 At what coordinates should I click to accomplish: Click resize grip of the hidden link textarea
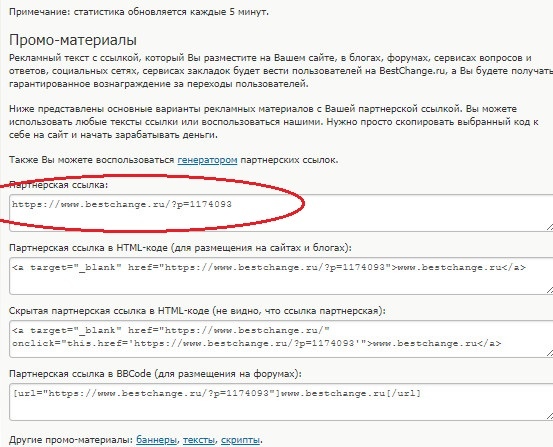(549, 353)
